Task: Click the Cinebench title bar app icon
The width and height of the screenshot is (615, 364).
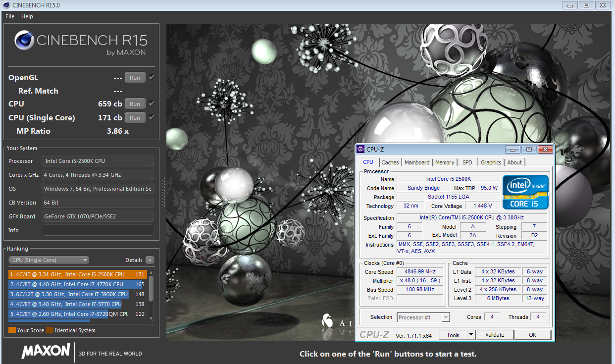Action: [x=6, y=5]
